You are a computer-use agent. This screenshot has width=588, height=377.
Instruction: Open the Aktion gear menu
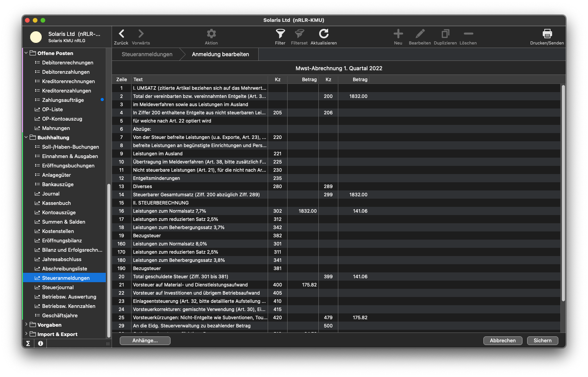tap(211, 34)
